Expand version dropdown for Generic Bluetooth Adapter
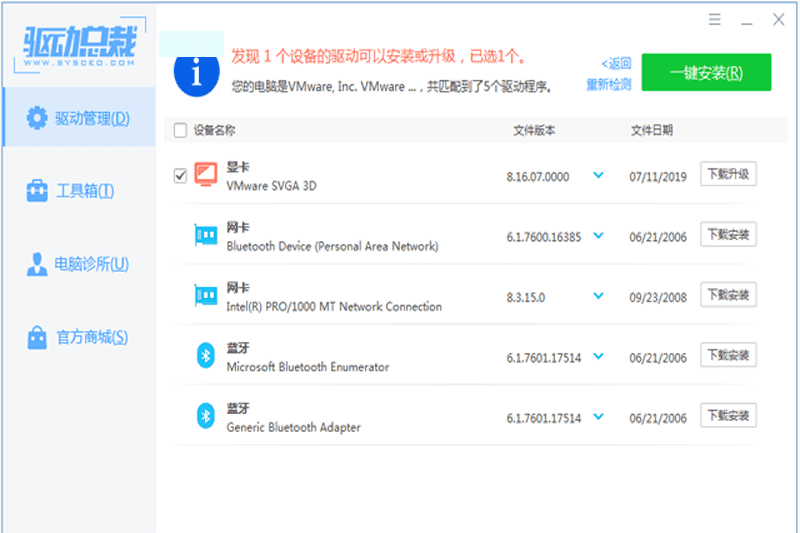800x533 pixels. (x=598, y=416)
